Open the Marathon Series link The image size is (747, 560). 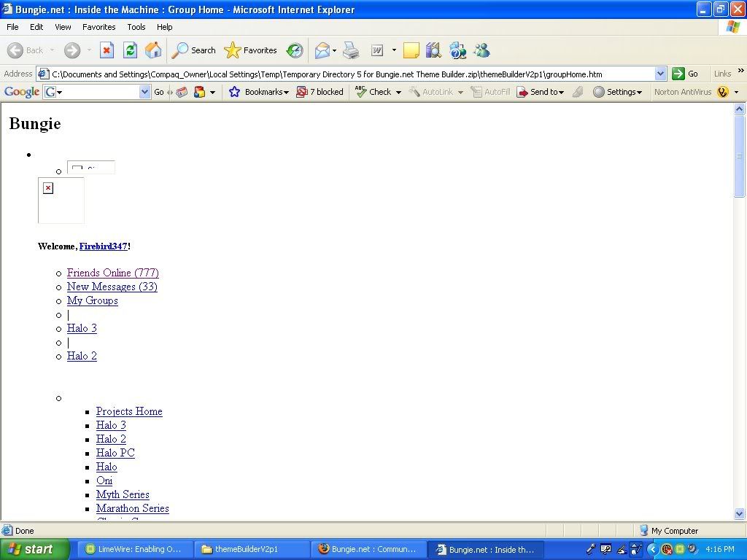click(x=132, y=508)
